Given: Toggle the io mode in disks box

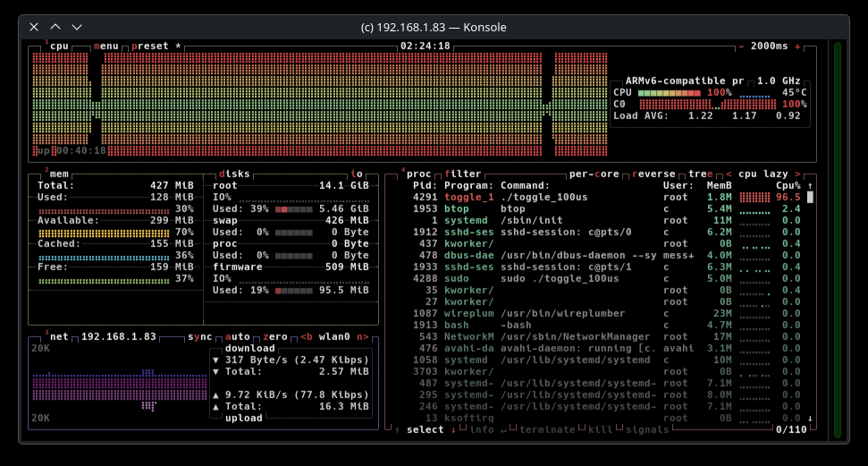Looking at the screenshot, I should point(357,174).
